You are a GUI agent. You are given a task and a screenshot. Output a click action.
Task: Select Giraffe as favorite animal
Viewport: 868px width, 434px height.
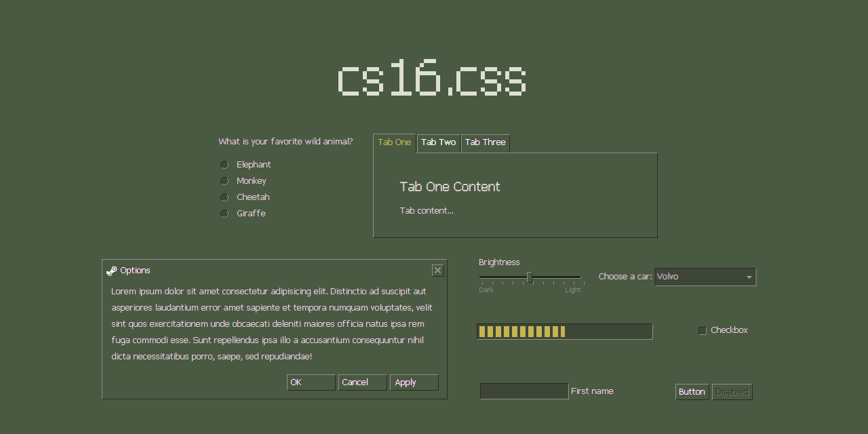(224, 214)
